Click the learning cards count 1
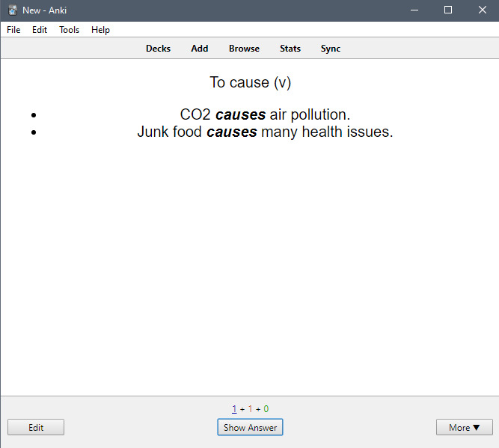 point(250,409)
